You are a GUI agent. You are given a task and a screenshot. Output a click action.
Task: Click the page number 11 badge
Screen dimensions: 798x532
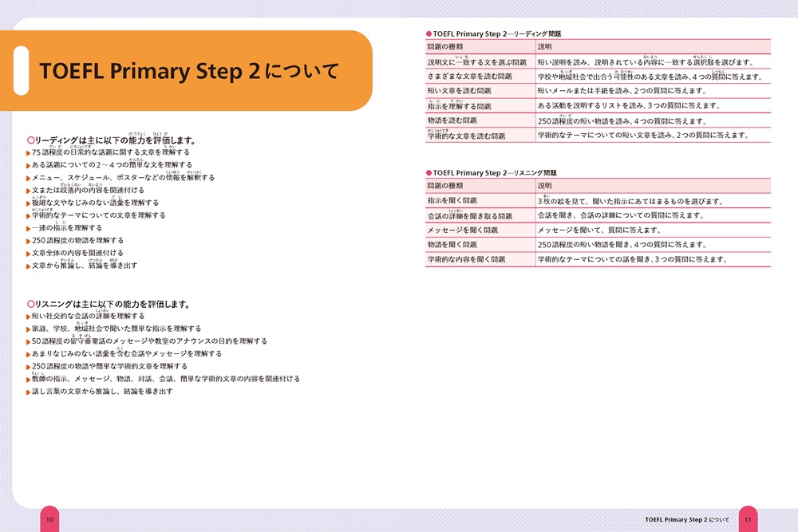pyautogui.click(x=748, y=520)
